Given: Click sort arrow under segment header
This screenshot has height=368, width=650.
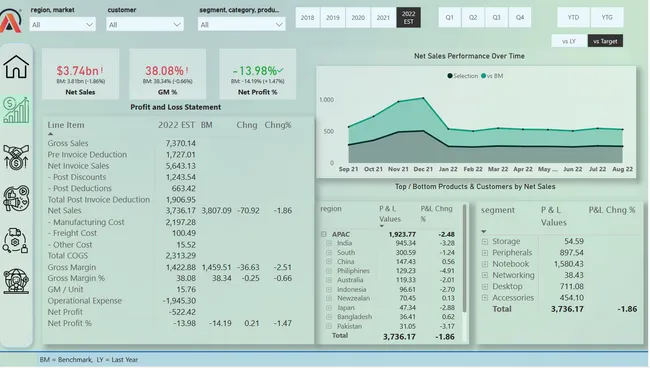Looking at the screenshot, I should tap(483, 232).
